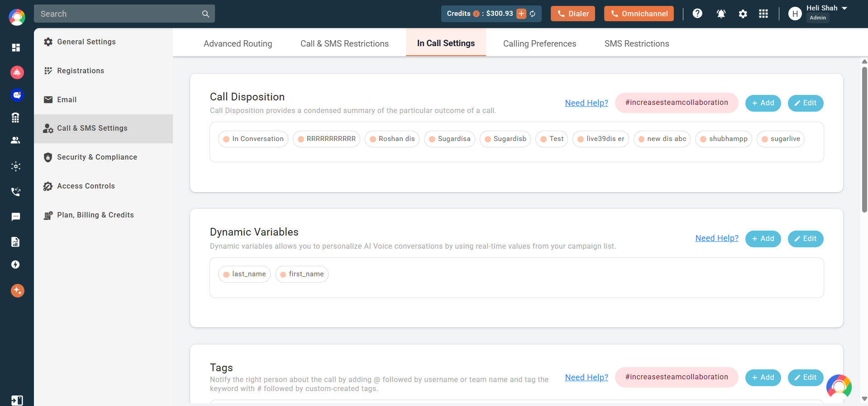Select the Sugardisa disposition chip
This screenshot has width=868, height=406.
(x=449, y=139)
